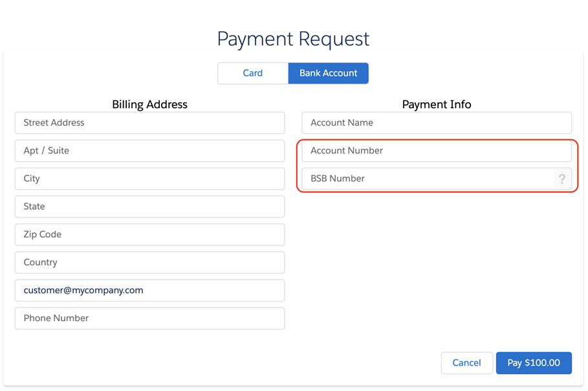Select the Bank Account payment tab
Viewport: 588px width, 391px height.
click(x=328, y=73)
